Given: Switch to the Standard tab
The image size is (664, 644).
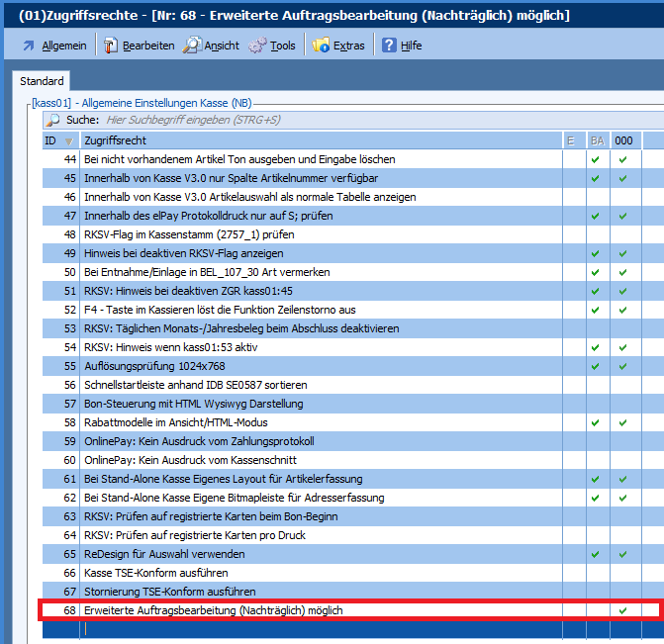Looking at the screenshot, I should pyautogui.click(x=42, y=81).
